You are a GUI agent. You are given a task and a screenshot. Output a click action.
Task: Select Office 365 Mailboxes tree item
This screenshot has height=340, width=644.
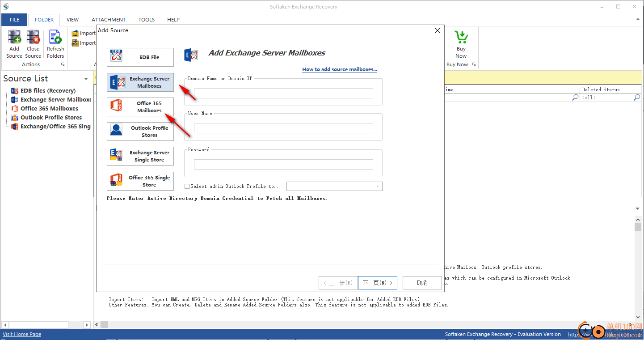pyautogui.click(x=49, y=109)
